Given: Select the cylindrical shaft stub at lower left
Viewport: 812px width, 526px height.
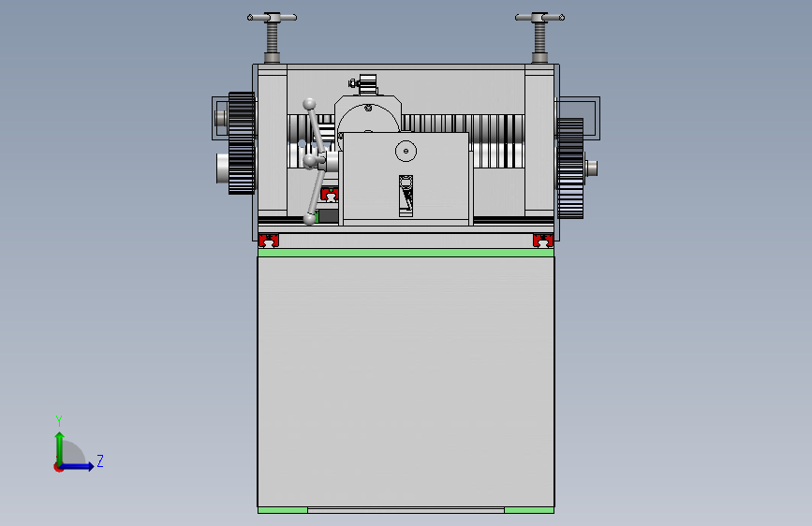Looking at the screenshot, I should [x=223, y=168].
